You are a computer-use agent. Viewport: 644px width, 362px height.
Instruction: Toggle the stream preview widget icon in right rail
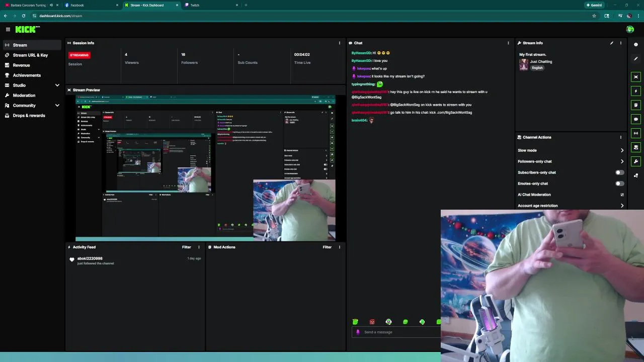pyautogui.click(x=636, y=77)
